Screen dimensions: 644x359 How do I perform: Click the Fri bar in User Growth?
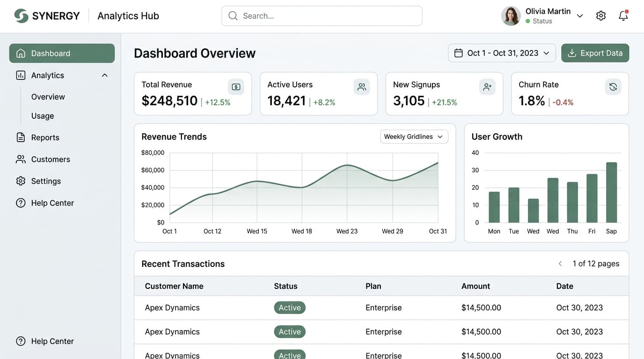coord(592,198)
